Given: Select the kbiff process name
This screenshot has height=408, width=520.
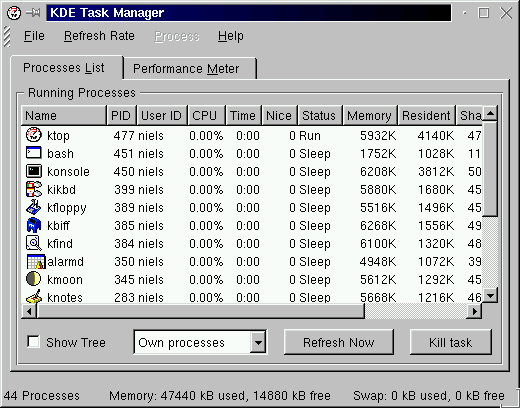Looking at the screenshot, I should point(58,226).
